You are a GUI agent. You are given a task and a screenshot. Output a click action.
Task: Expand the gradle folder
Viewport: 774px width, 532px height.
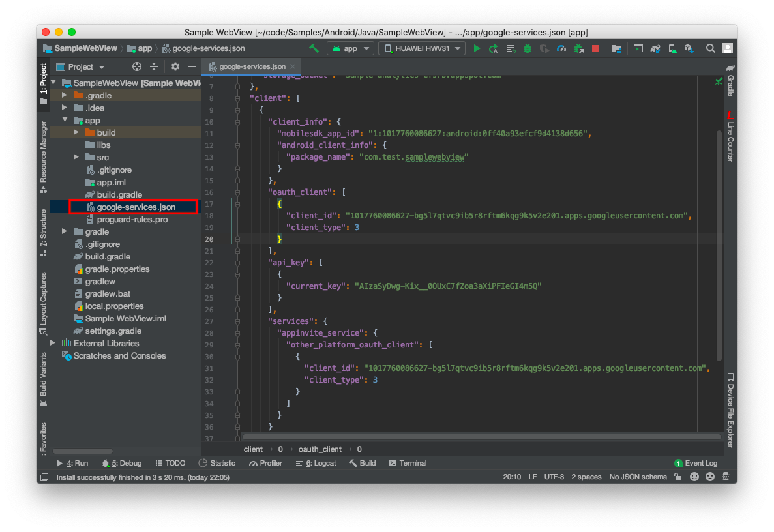point(64,231)
